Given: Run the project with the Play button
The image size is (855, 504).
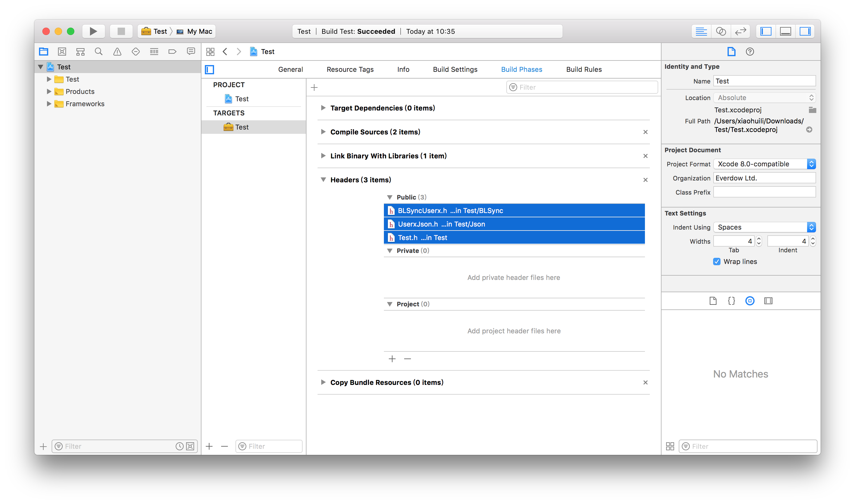Looking at the screenshot, I should pos(93,31).
